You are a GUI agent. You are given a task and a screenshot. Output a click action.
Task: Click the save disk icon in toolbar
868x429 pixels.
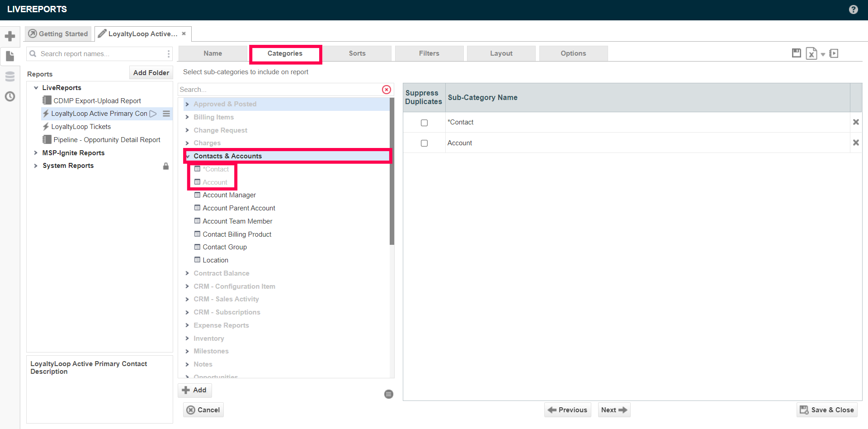point(797,53)
